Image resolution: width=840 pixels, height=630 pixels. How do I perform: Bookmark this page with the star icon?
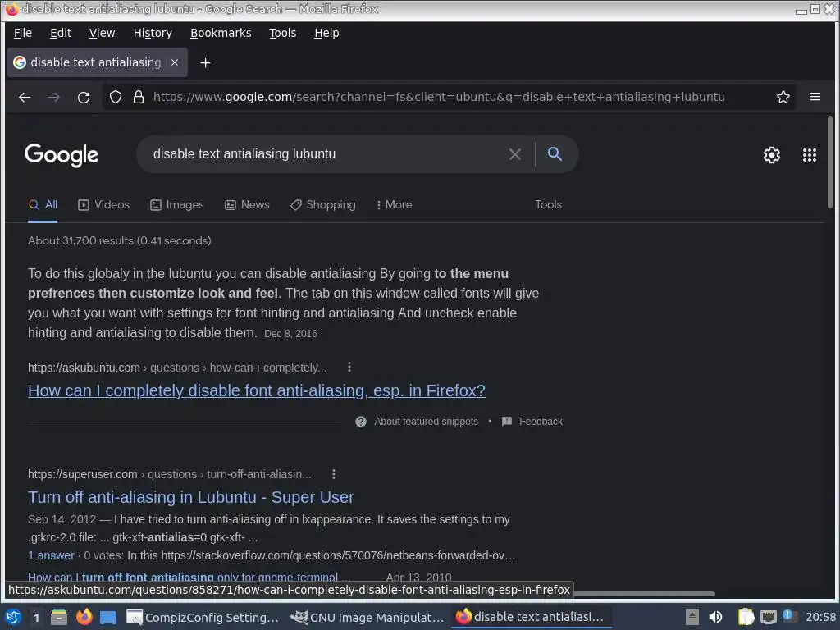click(783, 97)
